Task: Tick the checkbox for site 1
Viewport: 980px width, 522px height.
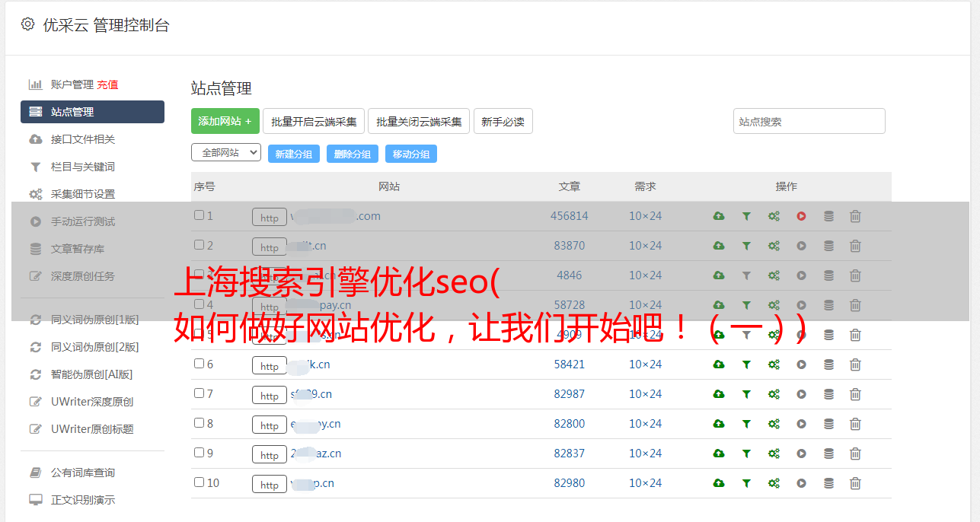Action: click(x=199, y=215)
